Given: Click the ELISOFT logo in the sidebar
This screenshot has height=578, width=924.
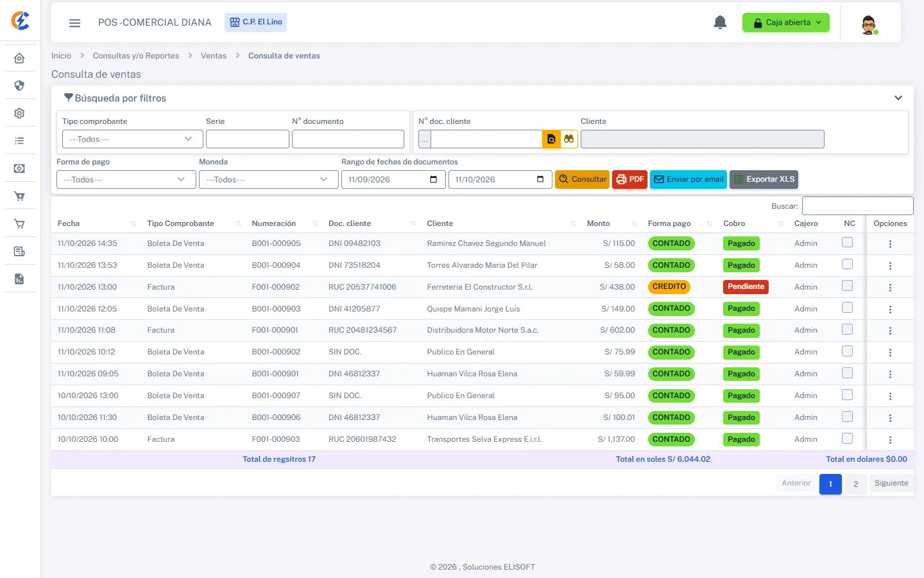Looking at the screenshot, I should (21, 21).
